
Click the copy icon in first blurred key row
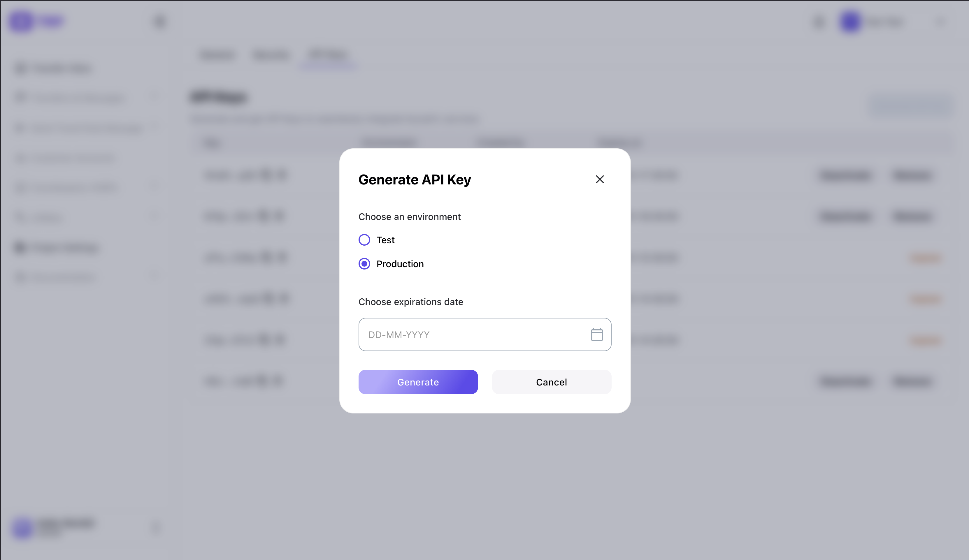(266, 175)
